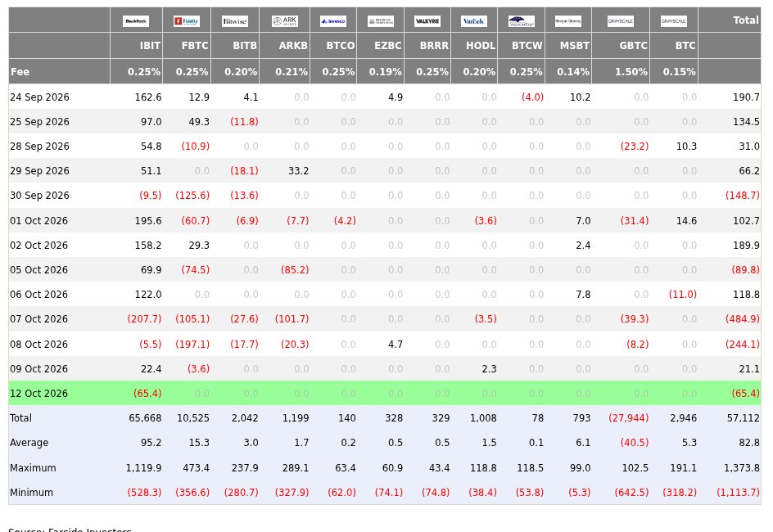Click the (197.1) FBTC value
This screenshot has height=532, width=773.
click(x=192, y=345)
